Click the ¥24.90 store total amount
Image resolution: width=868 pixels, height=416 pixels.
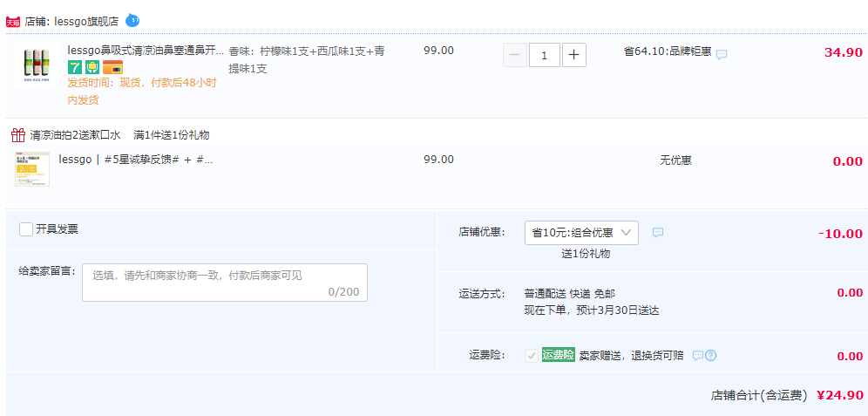[x=840, y=395]
